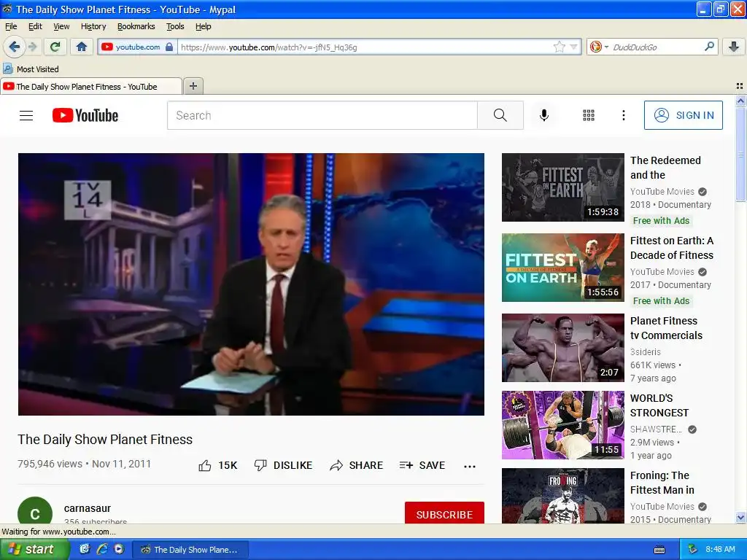Open 3sideris channel name
The width and height of the screenshot is (747, 560).
646,352
